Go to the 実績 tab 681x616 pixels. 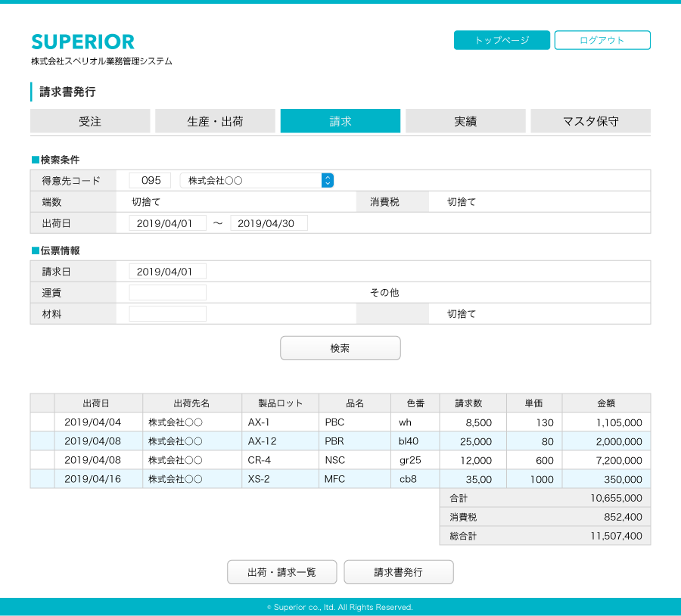465,121
